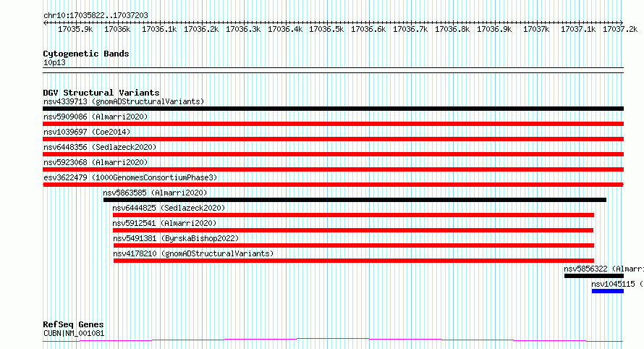The height and width of the screenshot is (349, 644).
Task: Open the nsv5912541 (Almarri2020) label
Action: click(164, 223)
